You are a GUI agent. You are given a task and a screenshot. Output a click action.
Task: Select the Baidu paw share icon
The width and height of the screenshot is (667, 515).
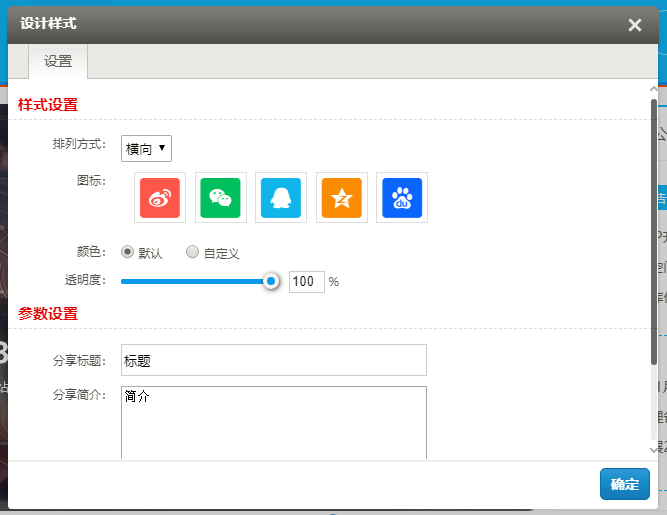click(x=402, y=198)
